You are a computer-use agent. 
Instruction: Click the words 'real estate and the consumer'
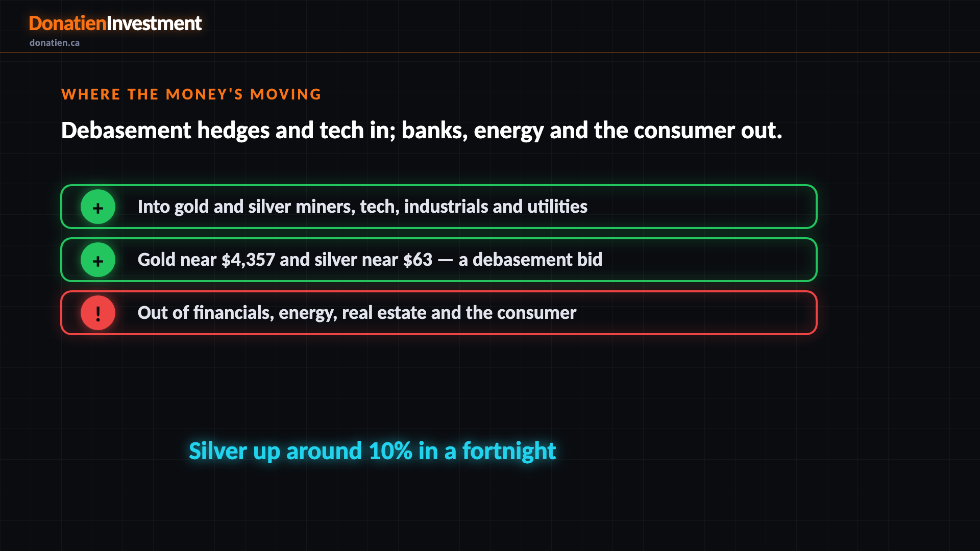[x=459, y=313]
